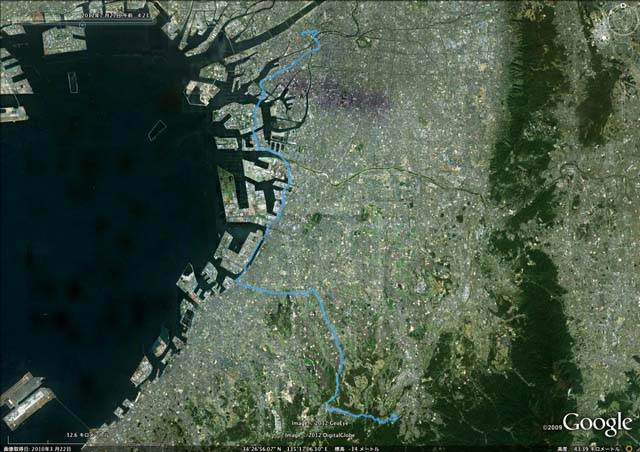
Task: Click the historical imagery time slider handle
Action: [x=83, y=24]
